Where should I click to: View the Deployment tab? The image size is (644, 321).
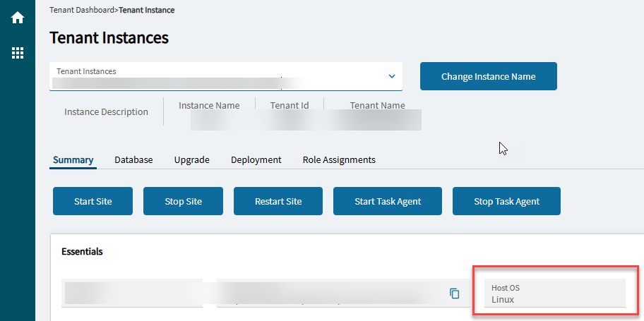(x=256, y=160)
